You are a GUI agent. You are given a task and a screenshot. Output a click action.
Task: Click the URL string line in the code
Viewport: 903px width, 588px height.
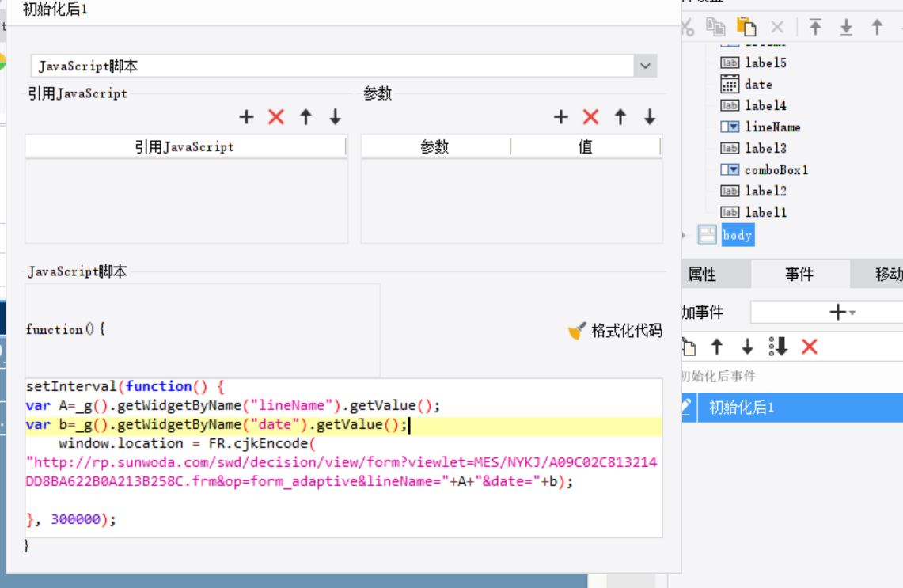(342, 462)
